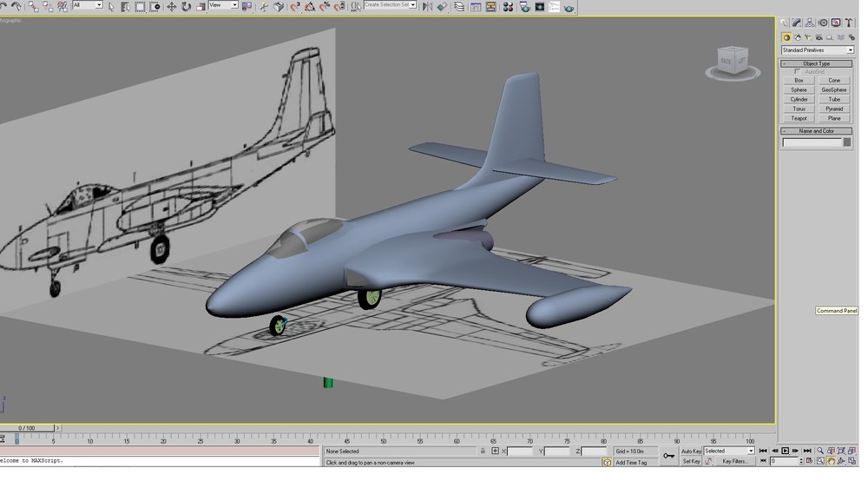Click the teapot Quick Render icon

click(x=569, y=7)
